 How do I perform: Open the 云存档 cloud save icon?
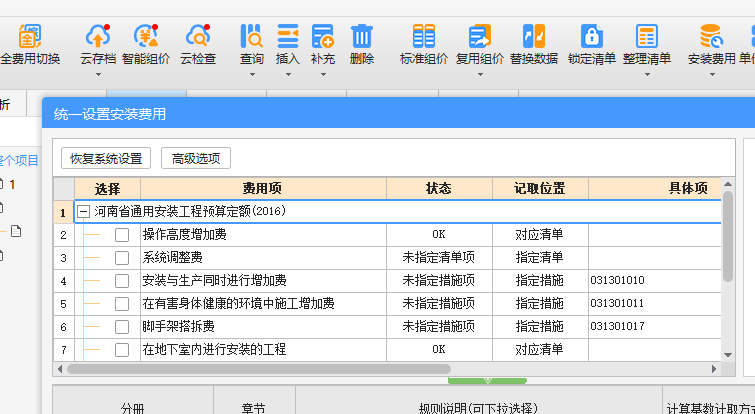pos(98,36)
